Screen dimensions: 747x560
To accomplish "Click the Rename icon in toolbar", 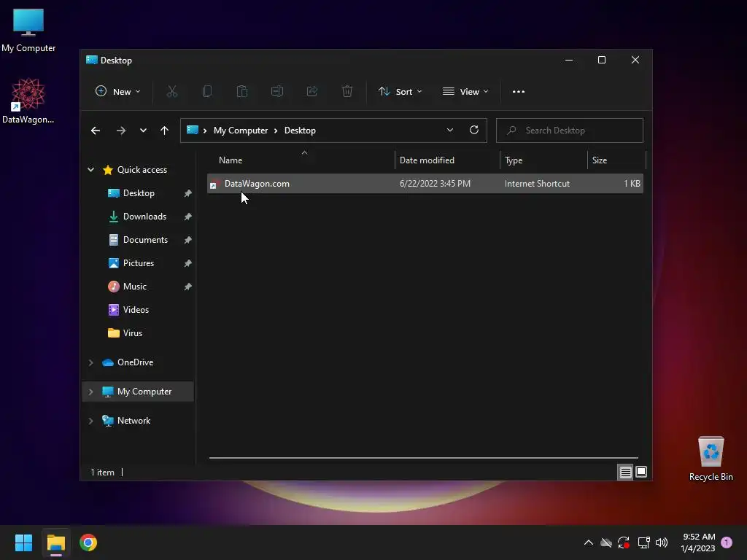I will point(276,91).
